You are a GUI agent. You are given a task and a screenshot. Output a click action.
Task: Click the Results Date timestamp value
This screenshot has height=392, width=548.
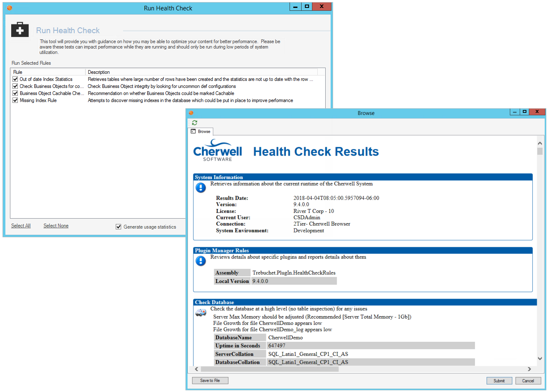336,198
